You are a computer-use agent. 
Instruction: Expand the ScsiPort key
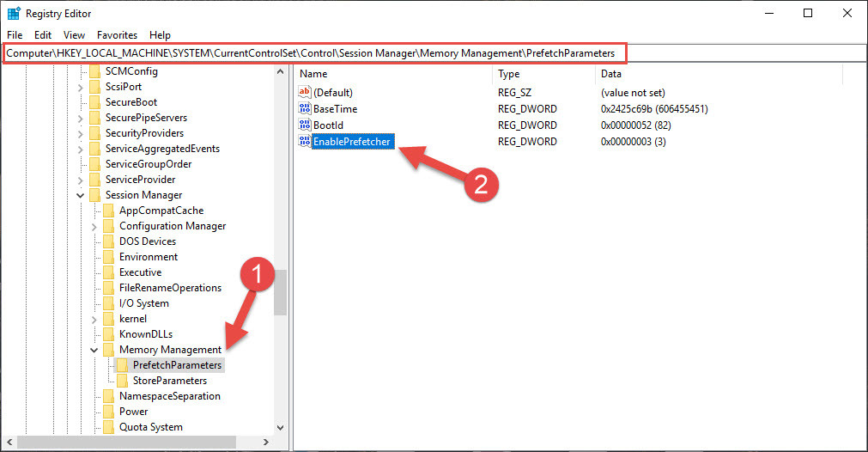coord(80,87)
